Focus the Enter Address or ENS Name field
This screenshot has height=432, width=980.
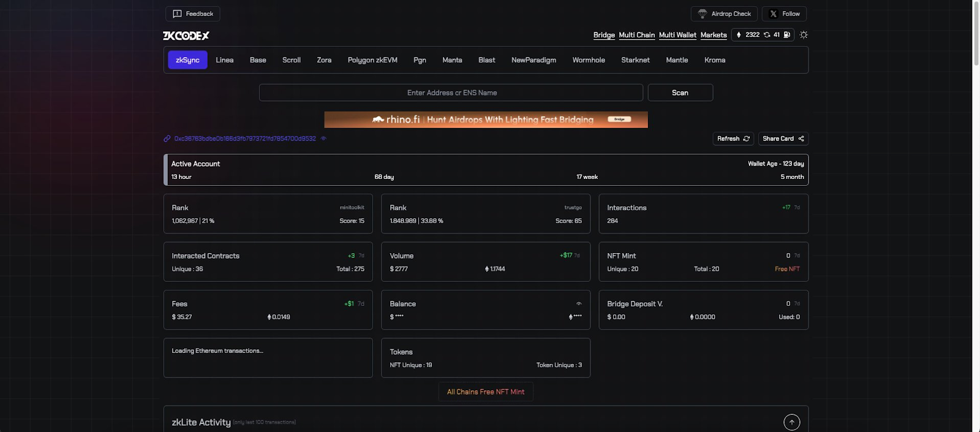pos(451,93)
